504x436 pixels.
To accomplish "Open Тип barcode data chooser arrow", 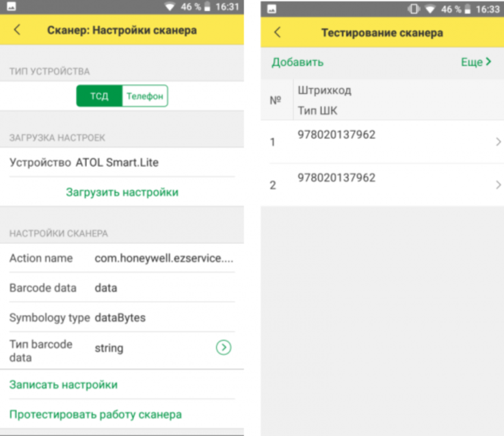I will (224, 347).
